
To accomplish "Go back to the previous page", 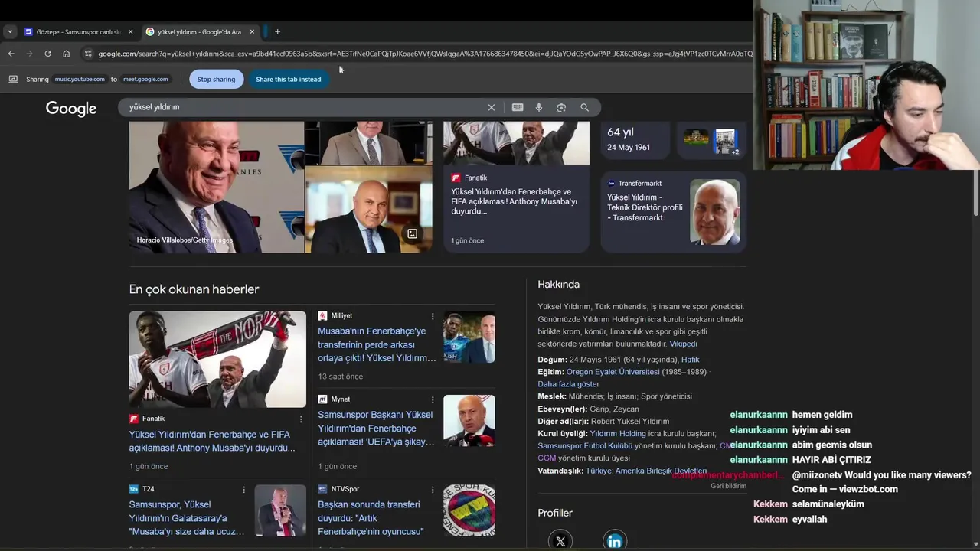I will pyautogui.click(x=11, y=54).
